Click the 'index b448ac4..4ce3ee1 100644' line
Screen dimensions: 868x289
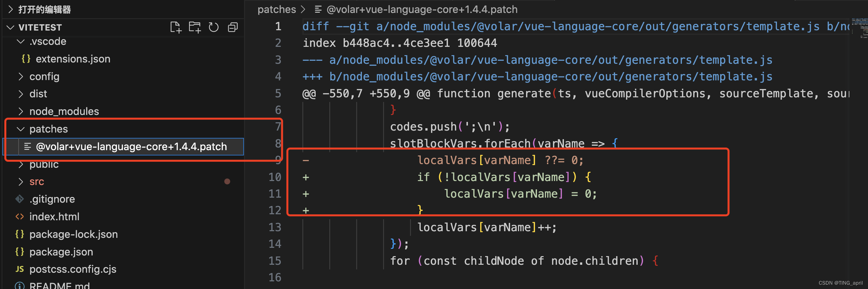(x=400, y=43)
